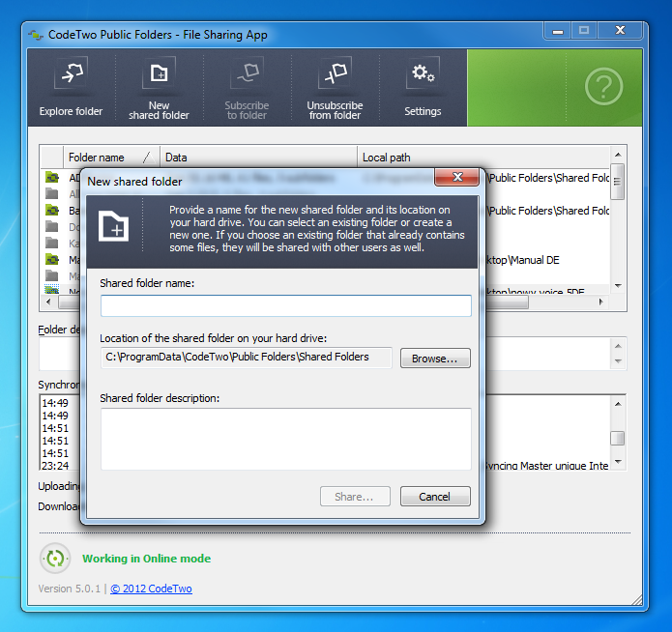
Task: Click in the Shared folder description box
Action: point(286,439)
